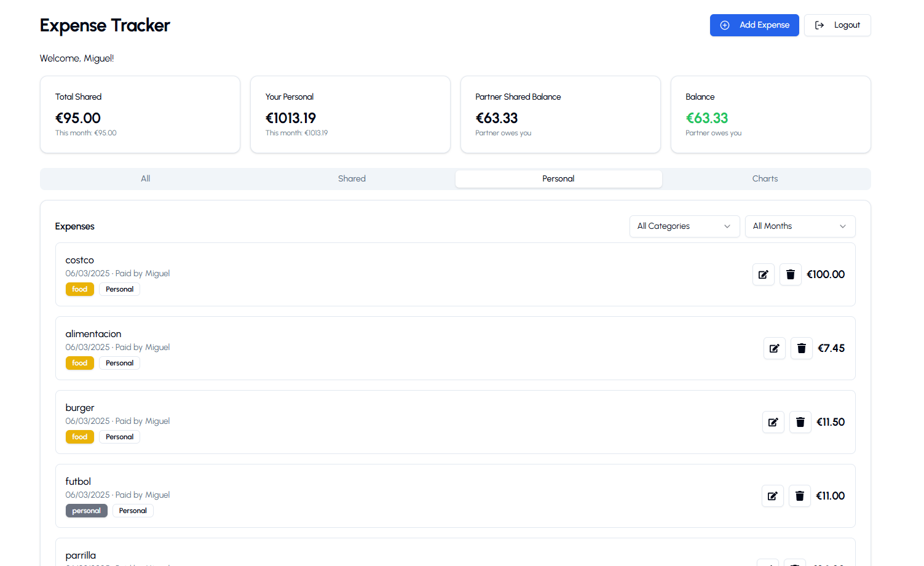Click the This month: €95.00 text
The height and width of the screenshot is (566, 924).
(86, 133)
